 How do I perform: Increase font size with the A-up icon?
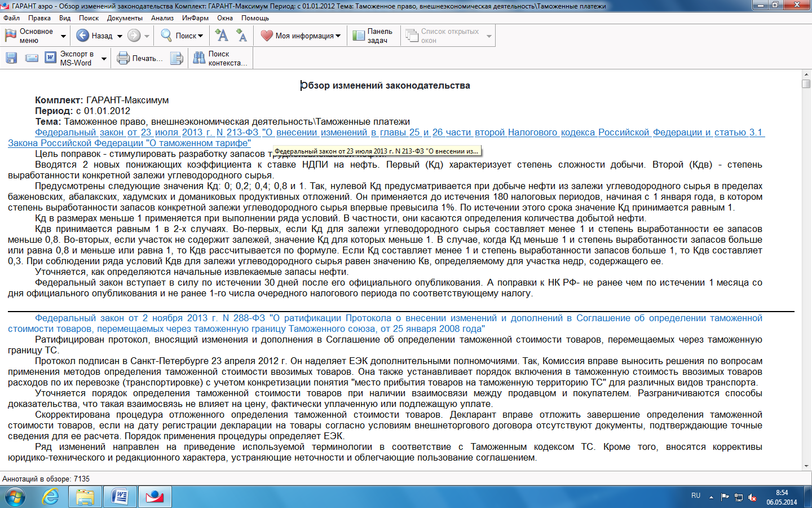click(x=222, y=36)
